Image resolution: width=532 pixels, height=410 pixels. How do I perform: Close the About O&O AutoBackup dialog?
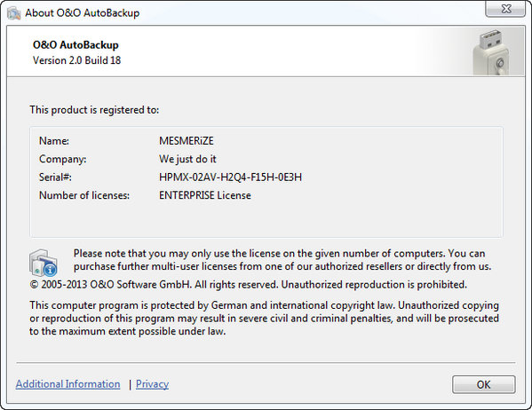click(505, 9)
